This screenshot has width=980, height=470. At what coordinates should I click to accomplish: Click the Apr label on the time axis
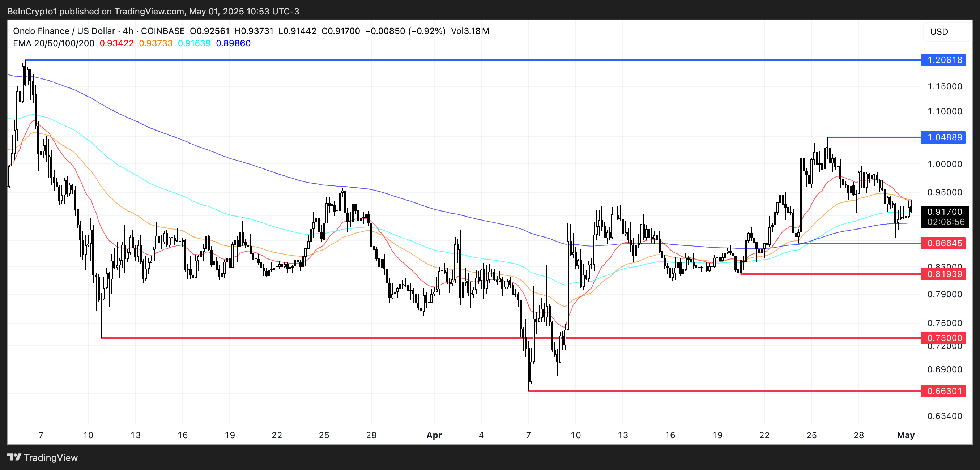434,435
